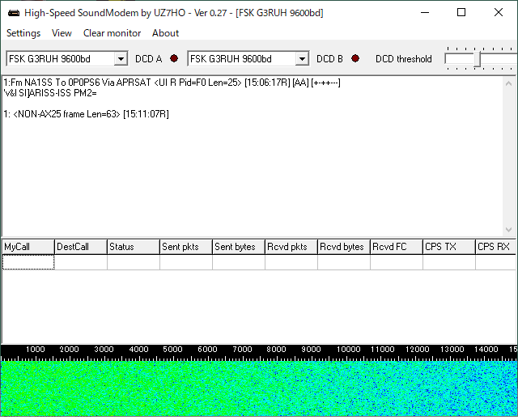The width and height of the screenshot is (518, 420).
Task: Click the 10000 Hz mark on frequency scale
Action: click(348, 350)
